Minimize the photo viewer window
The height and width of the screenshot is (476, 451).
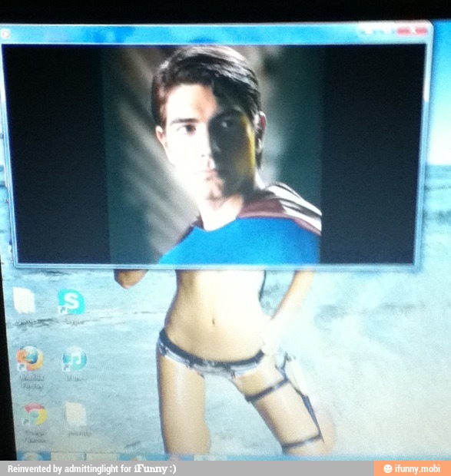tap(369, 31)
